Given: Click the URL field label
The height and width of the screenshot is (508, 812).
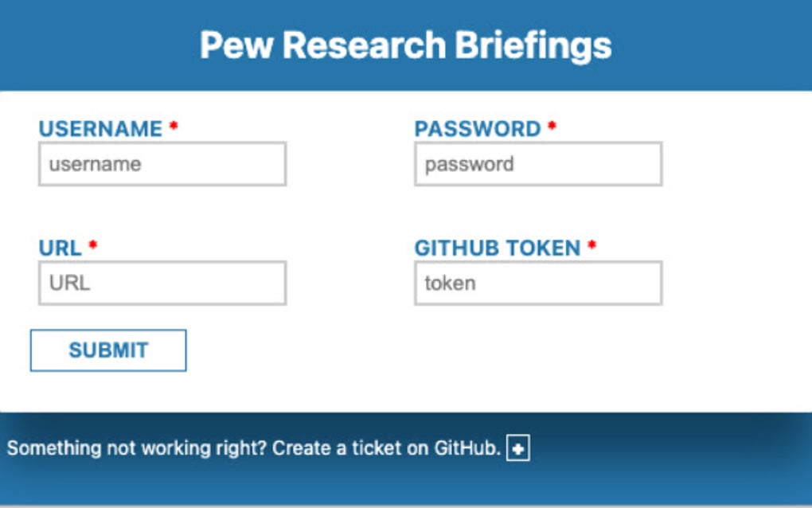Looking at the screenshot, I should coord(59,247).
